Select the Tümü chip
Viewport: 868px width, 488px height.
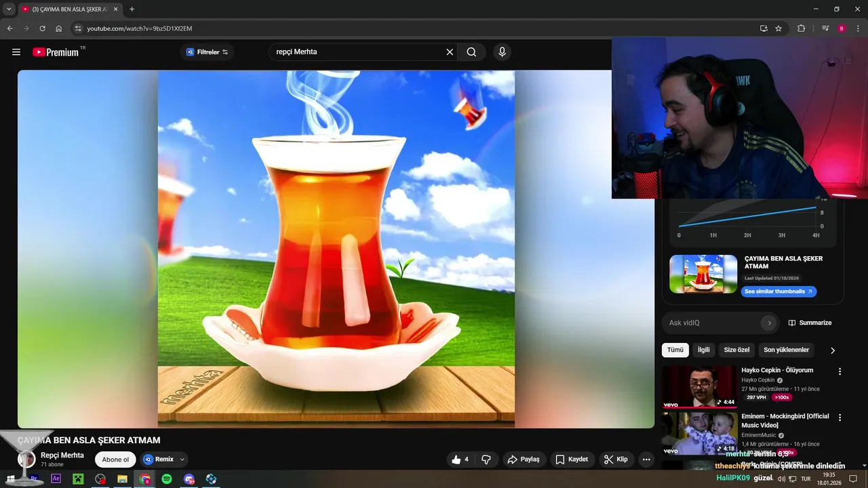tap(675, 350)
